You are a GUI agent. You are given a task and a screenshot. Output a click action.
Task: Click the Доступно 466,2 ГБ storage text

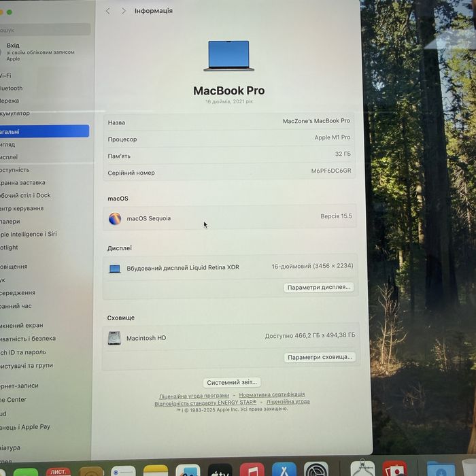[310, 335]
